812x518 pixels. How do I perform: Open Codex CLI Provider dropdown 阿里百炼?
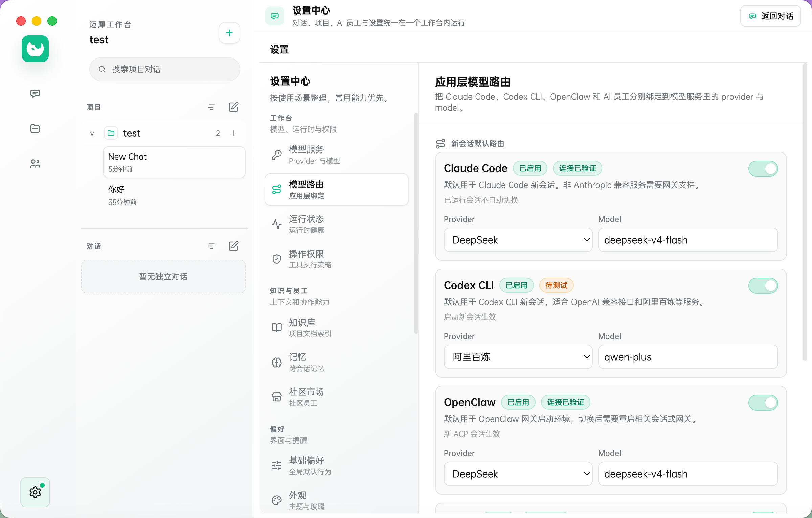(x=518, y=357)
